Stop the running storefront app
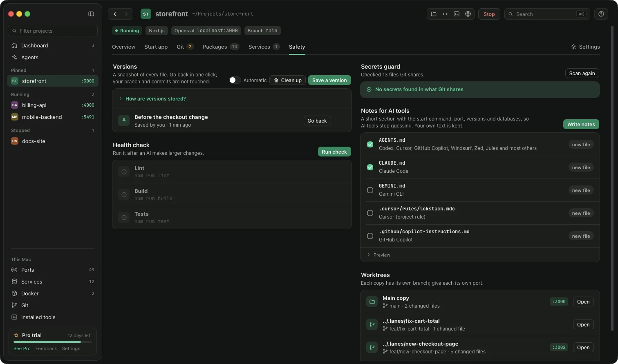 pyautogui.click(x=489, y=14)
